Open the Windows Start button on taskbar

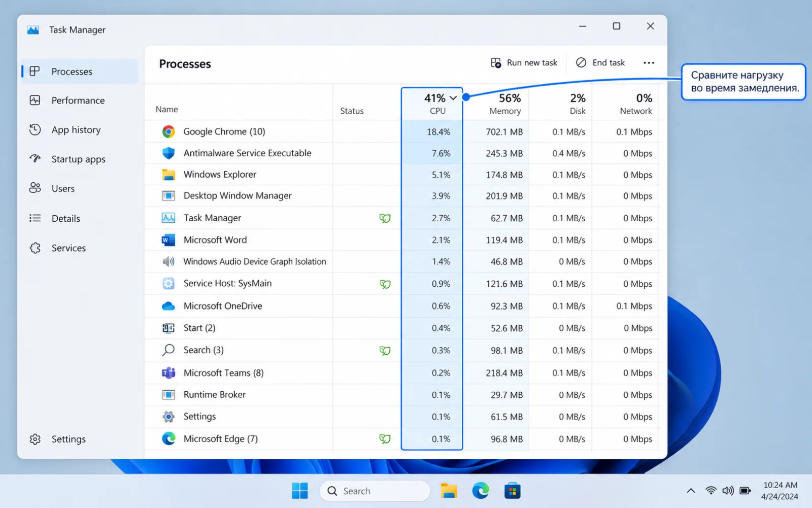pyautogui.click(x=299, y=491)
